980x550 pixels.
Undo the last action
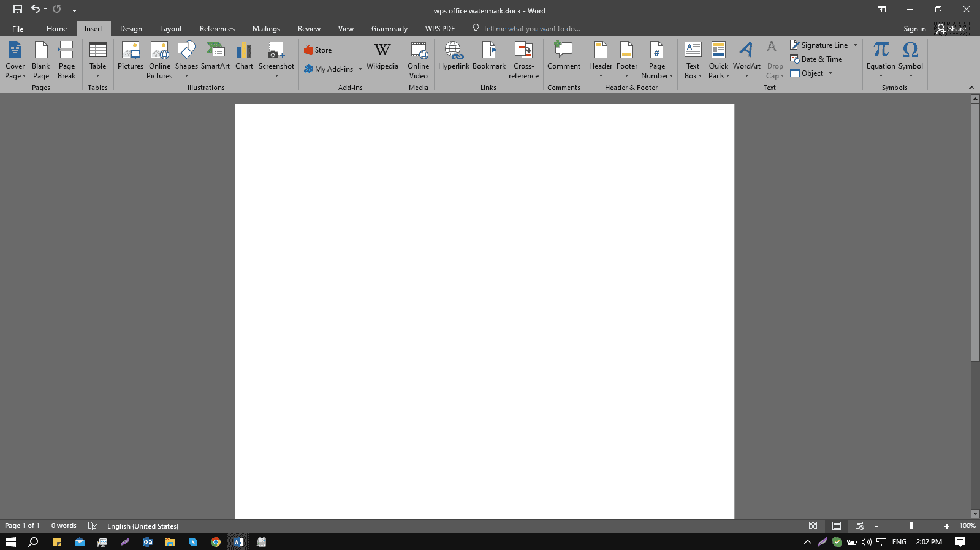tap(35, 9)
